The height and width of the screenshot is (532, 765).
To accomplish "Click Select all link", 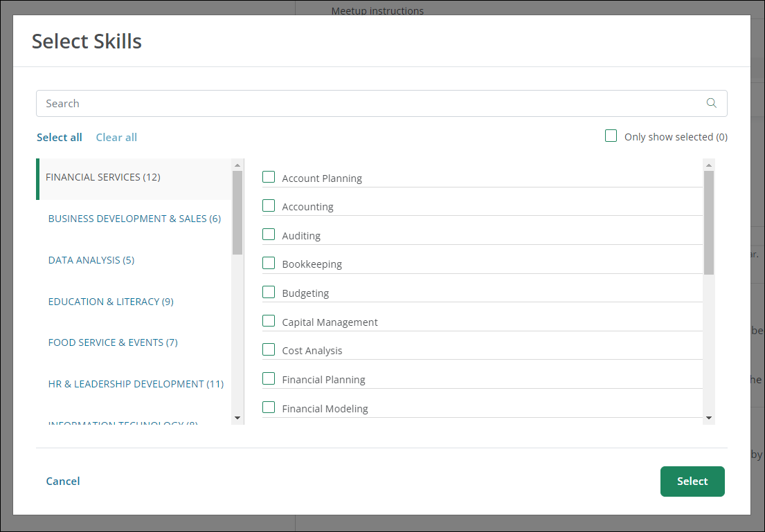I will 60,137.
